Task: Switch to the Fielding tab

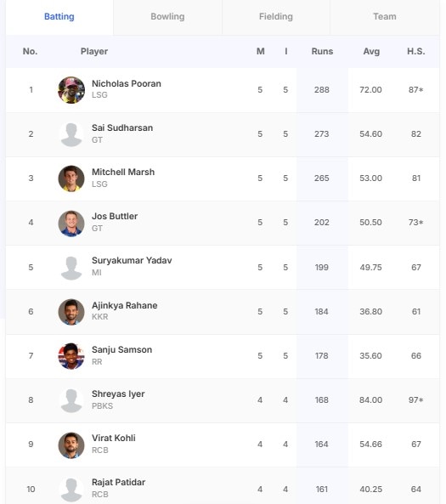Action: point(276,17)
